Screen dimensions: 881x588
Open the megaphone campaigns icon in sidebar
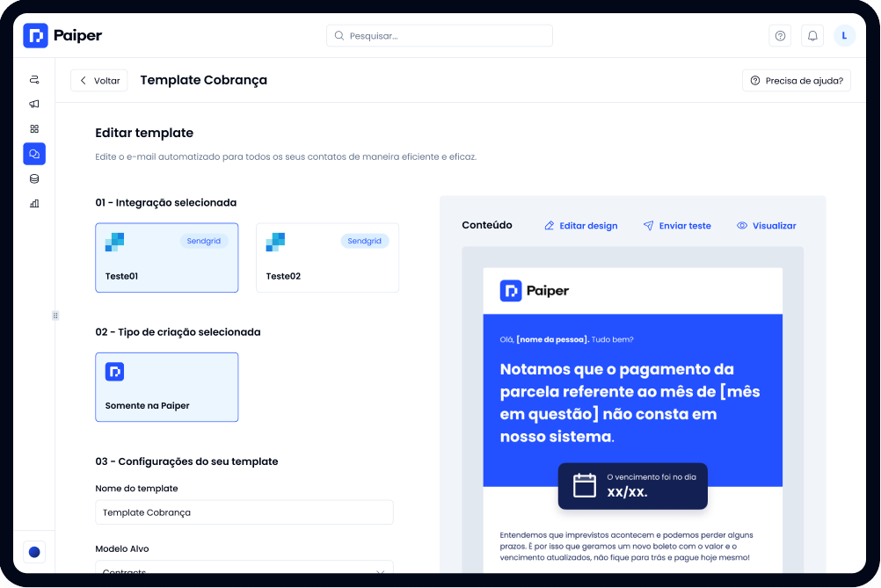click(34, 104)
